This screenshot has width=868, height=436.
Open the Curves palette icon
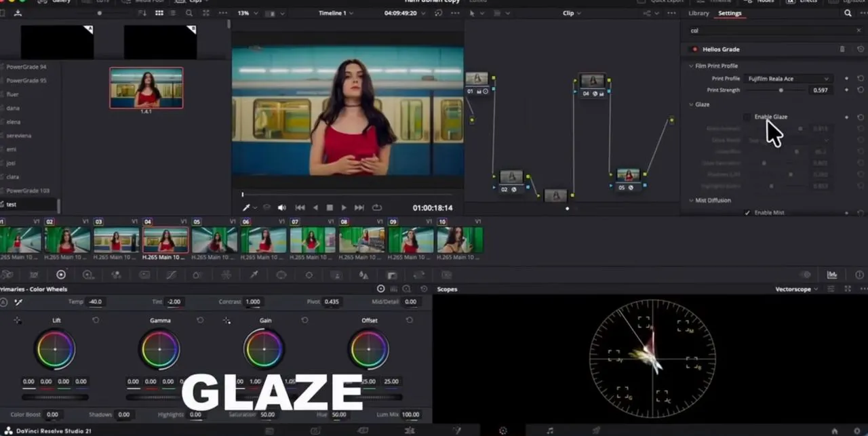point(172,275)
